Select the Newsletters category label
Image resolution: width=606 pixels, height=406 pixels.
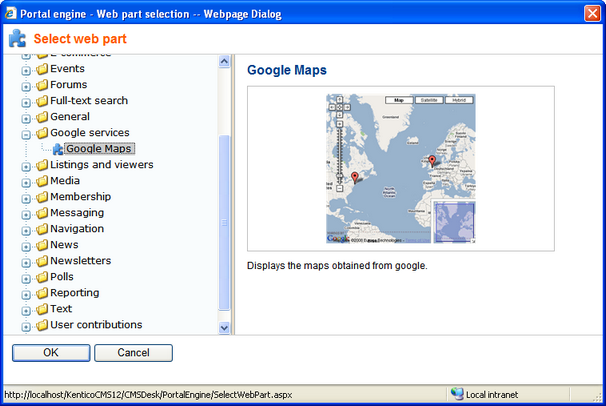coord(80,261)
